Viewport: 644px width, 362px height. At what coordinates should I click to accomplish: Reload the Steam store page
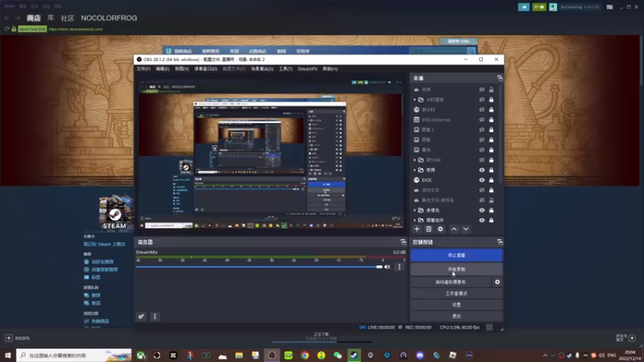pyautogui.click(x=6, y=29)
